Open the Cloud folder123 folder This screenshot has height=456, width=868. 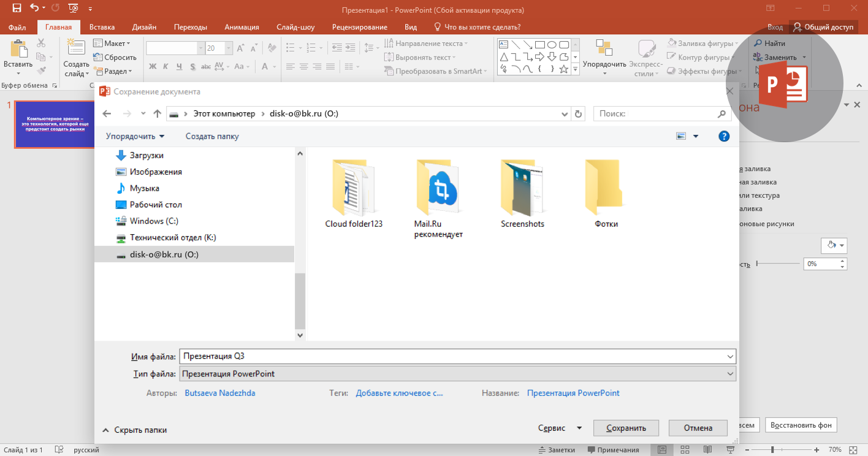354,194
